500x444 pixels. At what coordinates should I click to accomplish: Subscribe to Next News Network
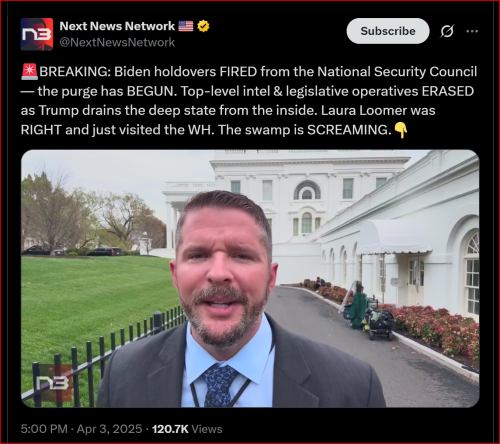coord(388,31)
